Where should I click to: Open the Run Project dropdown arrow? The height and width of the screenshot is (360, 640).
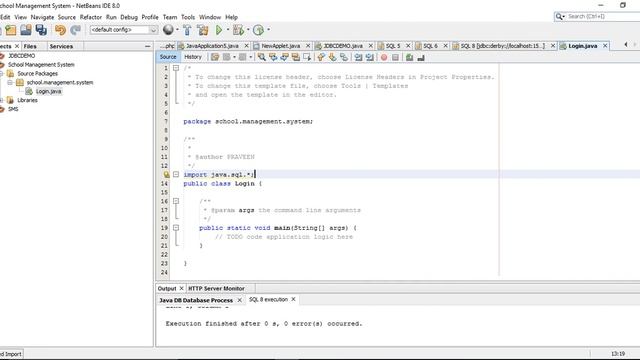click(x=228, y=30)
